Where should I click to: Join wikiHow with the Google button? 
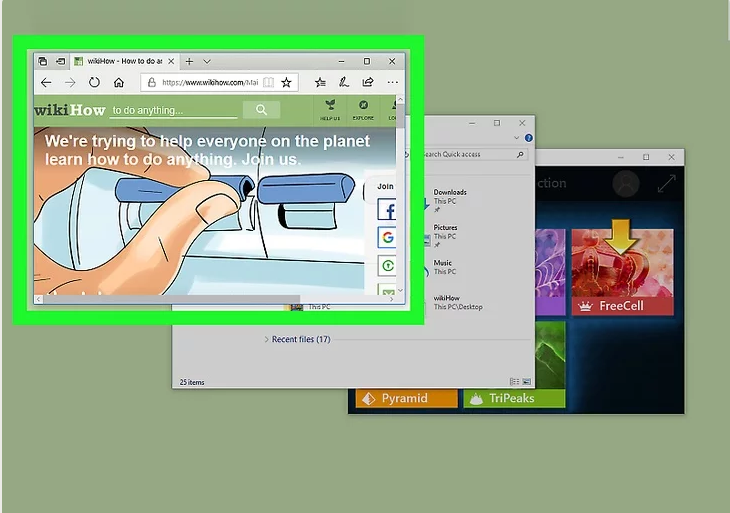pos(387,237)
